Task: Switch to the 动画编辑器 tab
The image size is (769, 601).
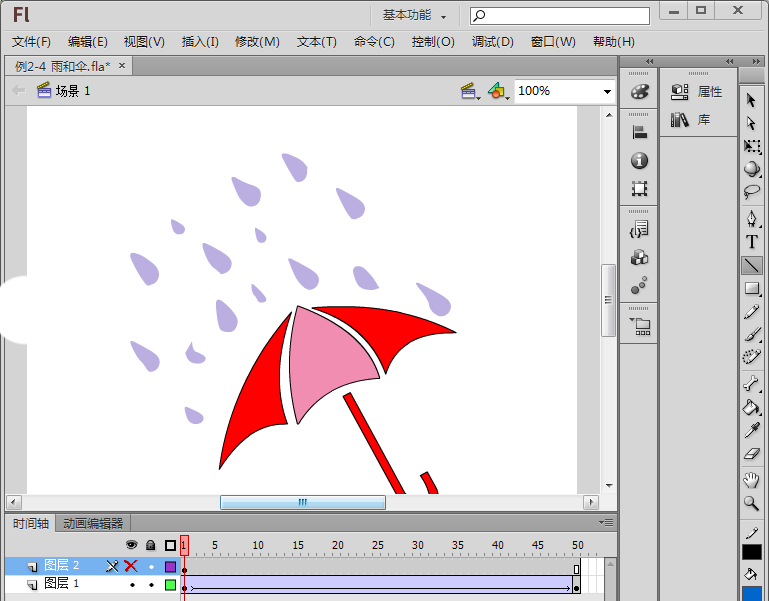Action: click(93, 523)
